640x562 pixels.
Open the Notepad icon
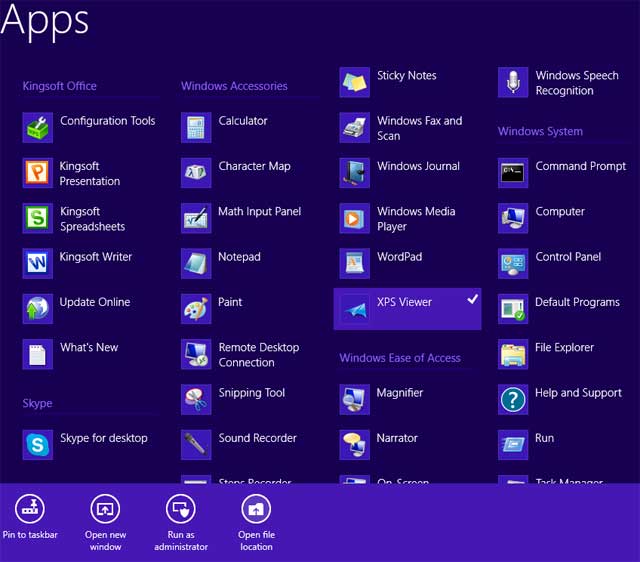196,263
